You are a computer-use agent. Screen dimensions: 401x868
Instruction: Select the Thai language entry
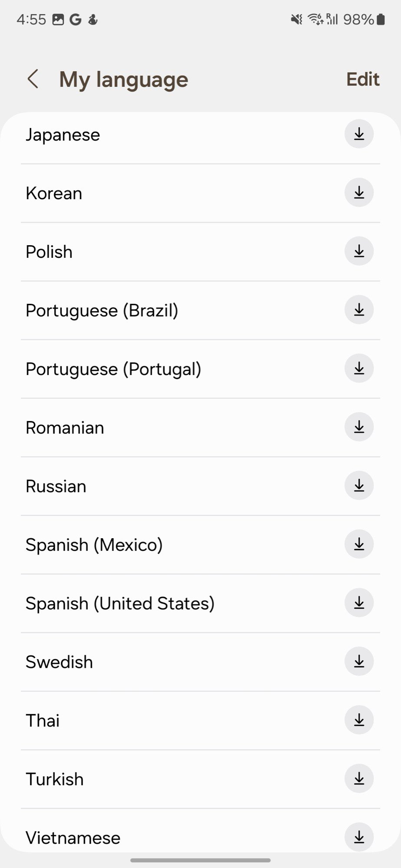click(43, 721)
